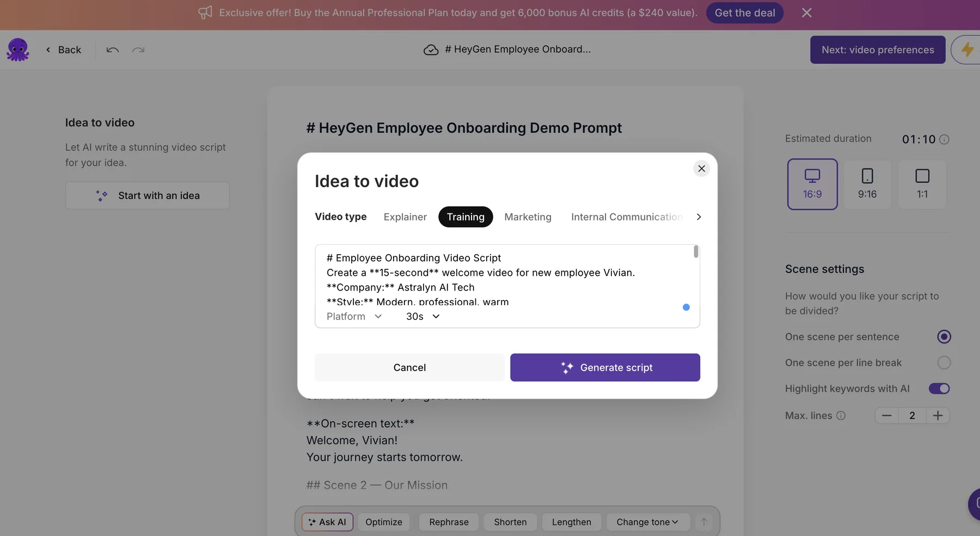Click the project title HeyGen Employee Onboard...

point(517,50)
